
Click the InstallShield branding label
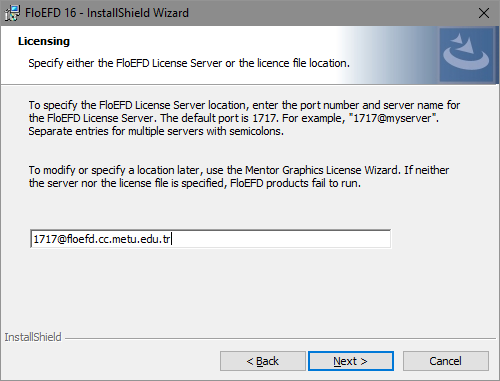tap(33, 337)
